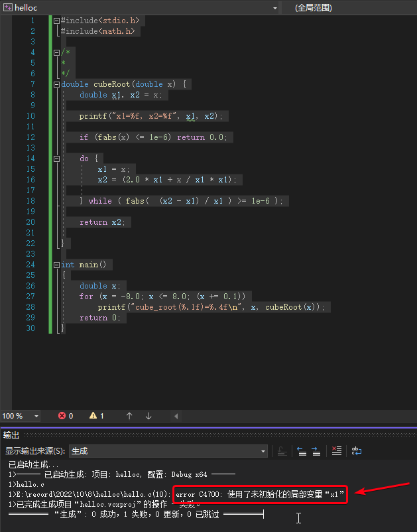Jump to next message in output
417x532 pixels.
pos(316,451)
